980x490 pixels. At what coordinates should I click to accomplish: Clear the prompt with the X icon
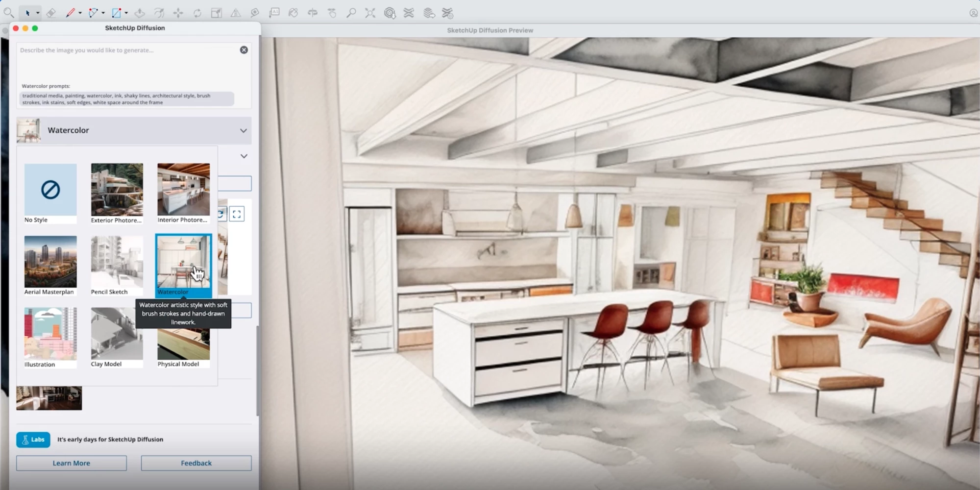click(x=244, y=50)
